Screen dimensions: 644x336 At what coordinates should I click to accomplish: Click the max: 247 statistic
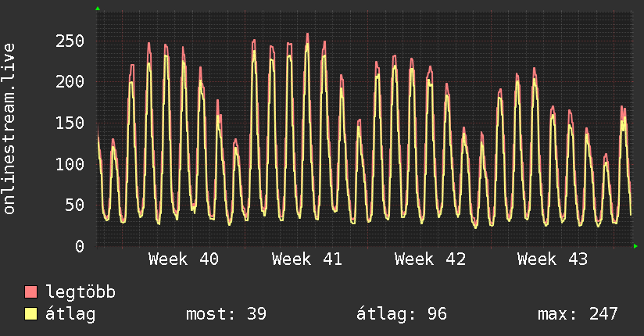pos(578,314)
